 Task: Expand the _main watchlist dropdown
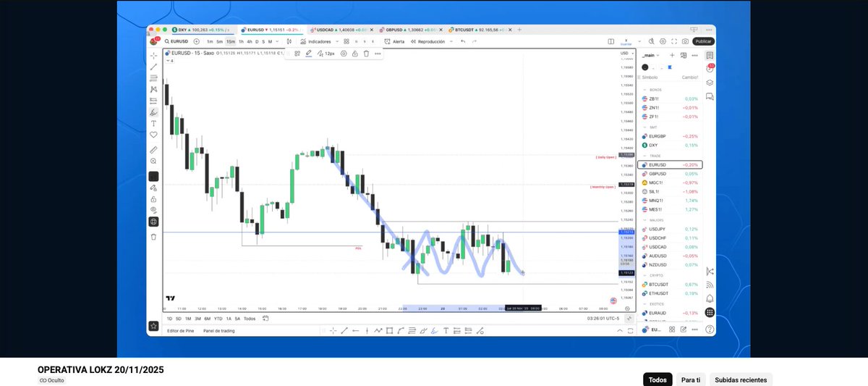(x=651, y=55)
